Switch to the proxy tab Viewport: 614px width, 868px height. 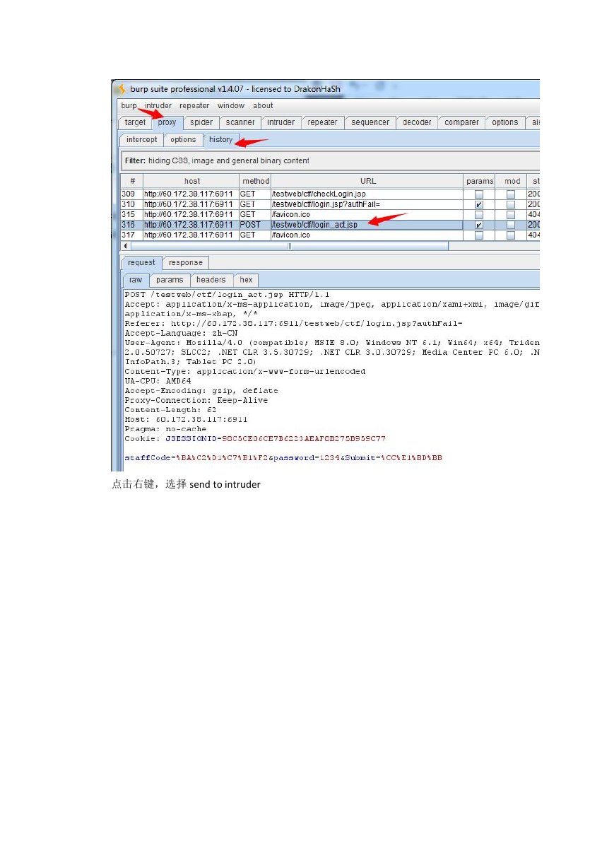point(167,122)
